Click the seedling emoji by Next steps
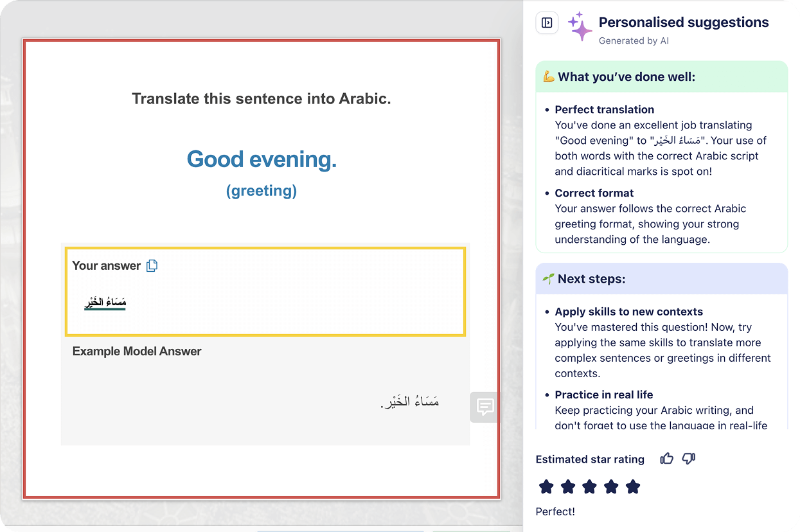This screenshot has width=800, height=532. (x=549, y=279)
